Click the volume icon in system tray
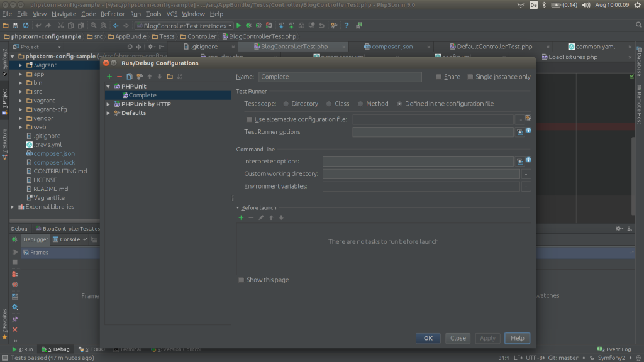The height and width of the screenshot is (362, 644). click(x=586, y=5)
